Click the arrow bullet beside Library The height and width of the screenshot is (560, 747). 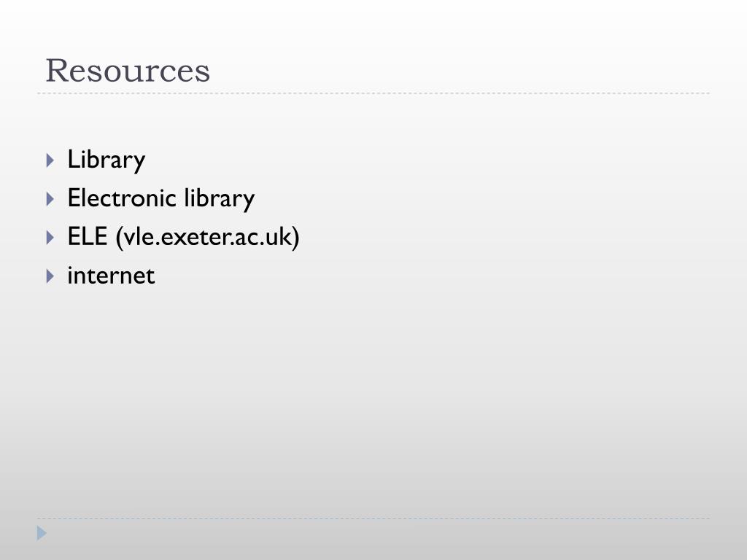click(50, 160)
